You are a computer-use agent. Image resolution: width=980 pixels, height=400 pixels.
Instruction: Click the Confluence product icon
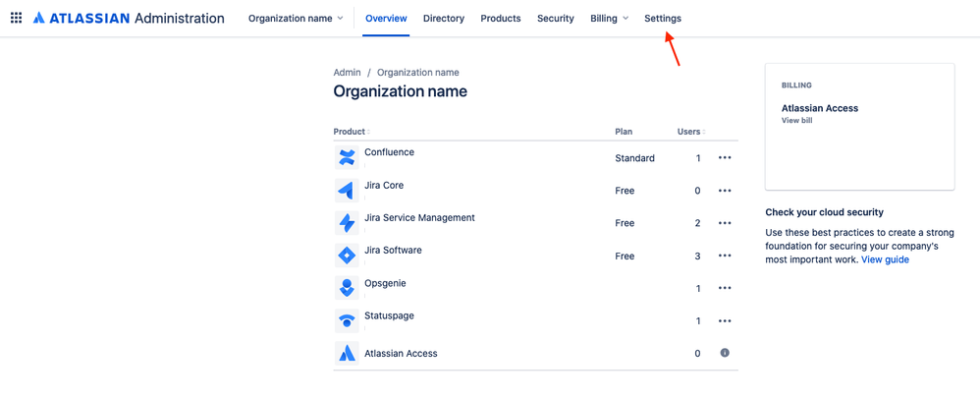pyautogui.click(x=347, y=158)
